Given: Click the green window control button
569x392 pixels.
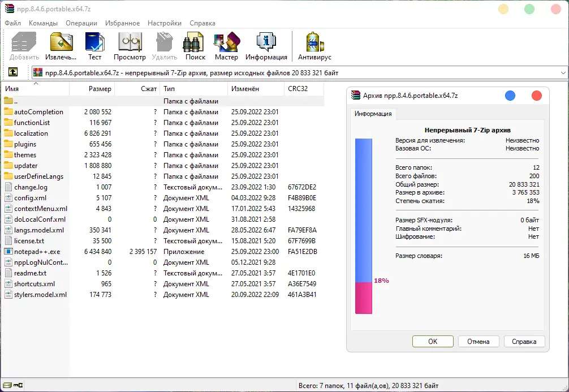Looking at the screenshot, I should [x=529, y=8].
